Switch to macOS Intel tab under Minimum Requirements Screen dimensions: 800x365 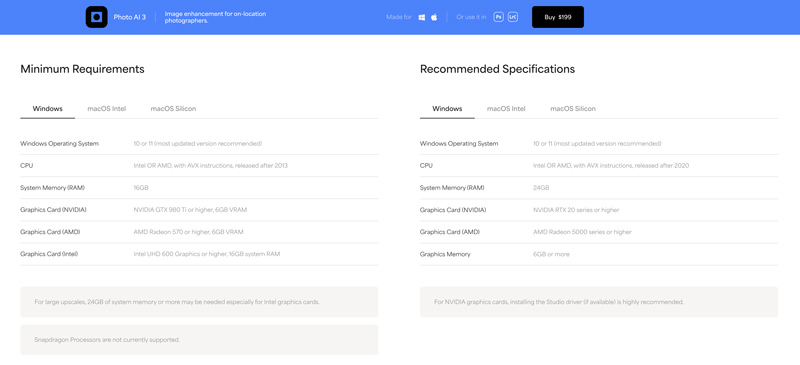pyautogui.click(x=107, y=109)
